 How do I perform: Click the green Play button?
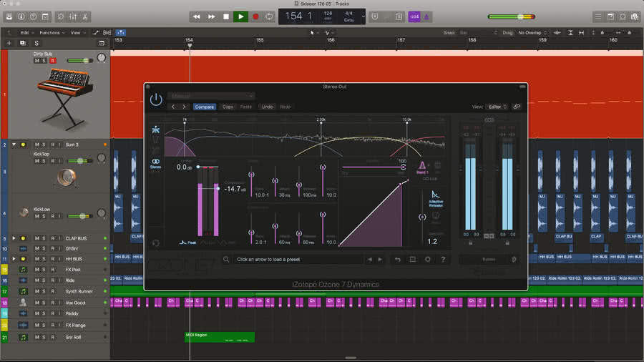pos(240,17)
